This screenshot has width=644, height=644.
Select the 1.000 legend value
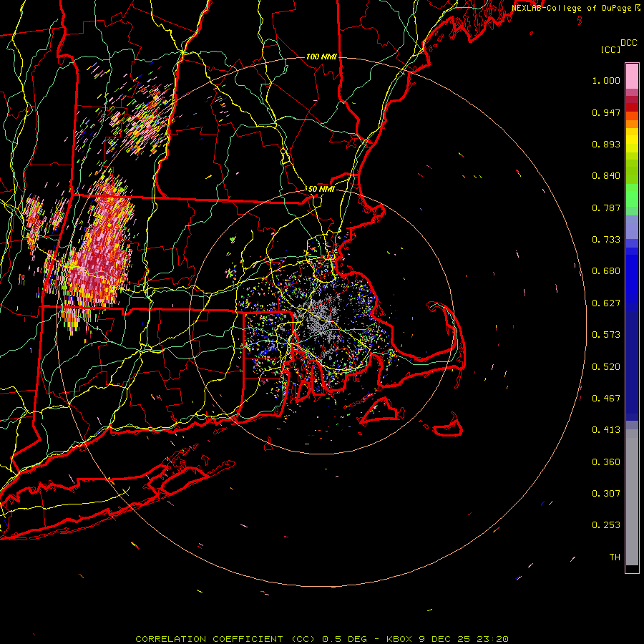tap(606, 80)
